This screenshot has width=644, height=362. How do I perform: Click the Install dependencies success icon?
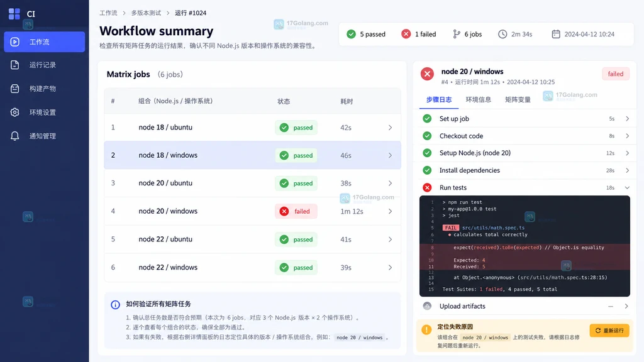pos(427,170)
